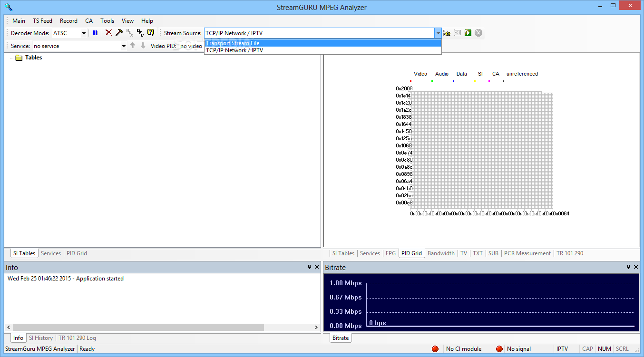Click the Data legend blue swatch
This screenshot has width=644, height=357.
pyautogui.click(x=453, y=81)
